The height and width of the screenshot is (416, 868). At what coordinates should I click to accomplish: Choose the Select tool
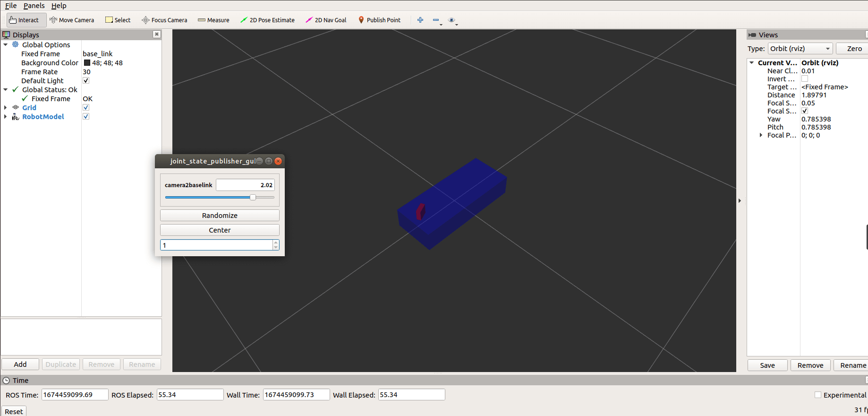pyautogui.click(x=118, y=20)
